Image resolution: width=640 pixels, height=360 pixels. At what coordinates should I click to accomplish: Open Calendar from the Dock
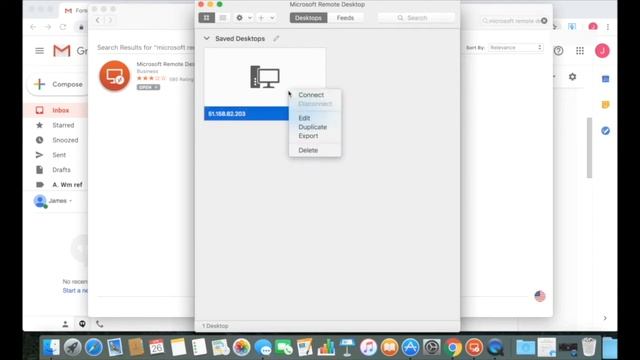point(157,347)
